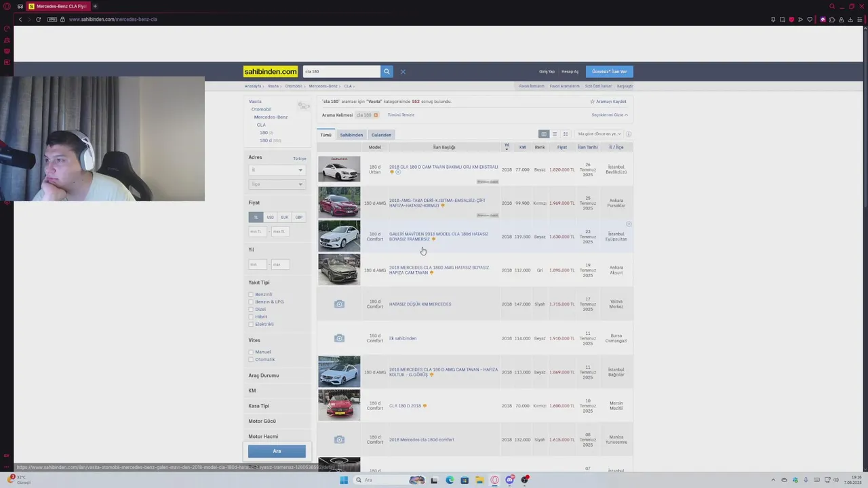868x488 pixels.
Task: Clear the search with the X icon
Action: tap(403, 71)
